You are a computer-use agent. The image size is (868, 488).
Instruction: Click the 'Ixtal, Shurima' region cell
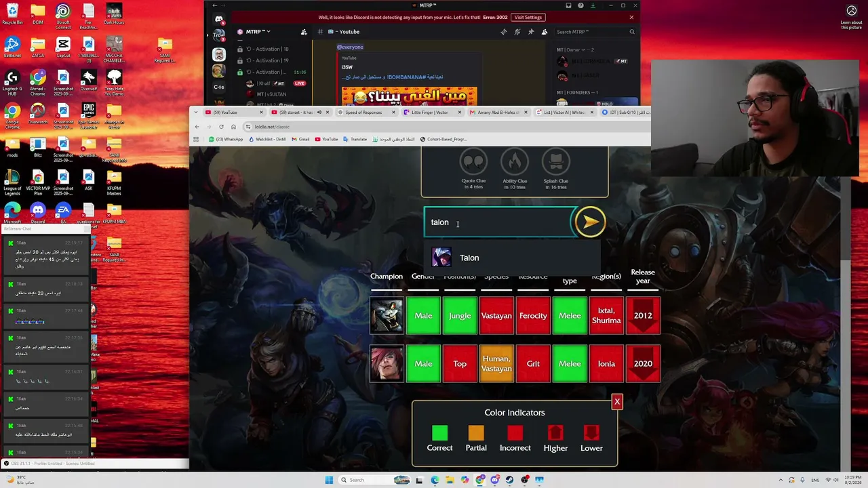coord(606,316)
